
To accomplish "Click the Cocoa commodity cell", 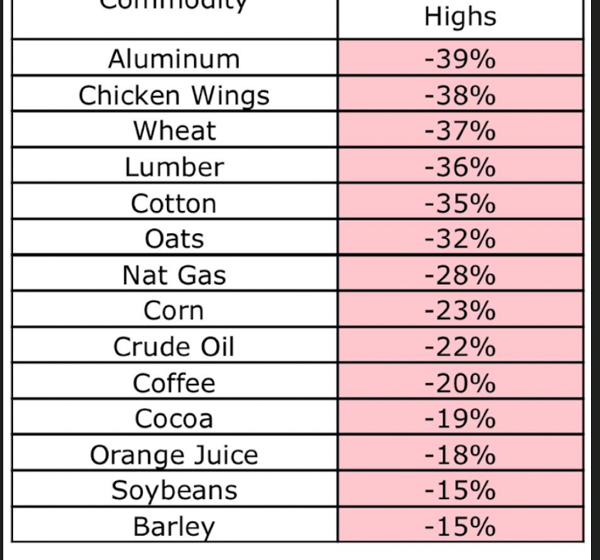I will [174, 418].
